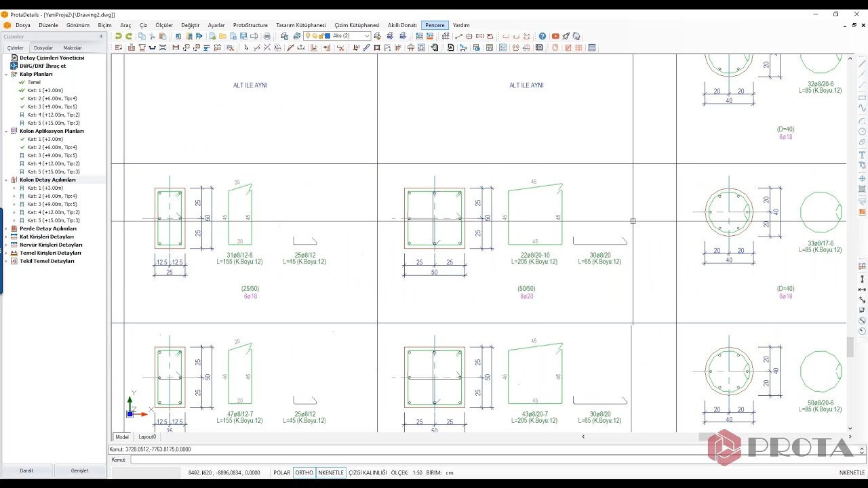Click the Open folder icon
Screen dimensions: 868x488
[222, 36]
